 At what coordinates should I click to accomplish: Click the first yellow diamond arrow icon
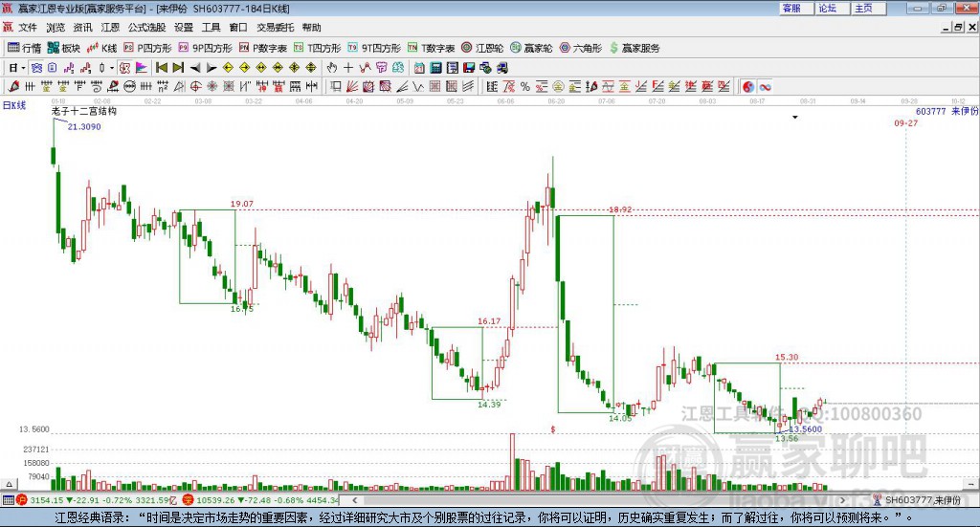pyautogui.click(x=228, y=68)
